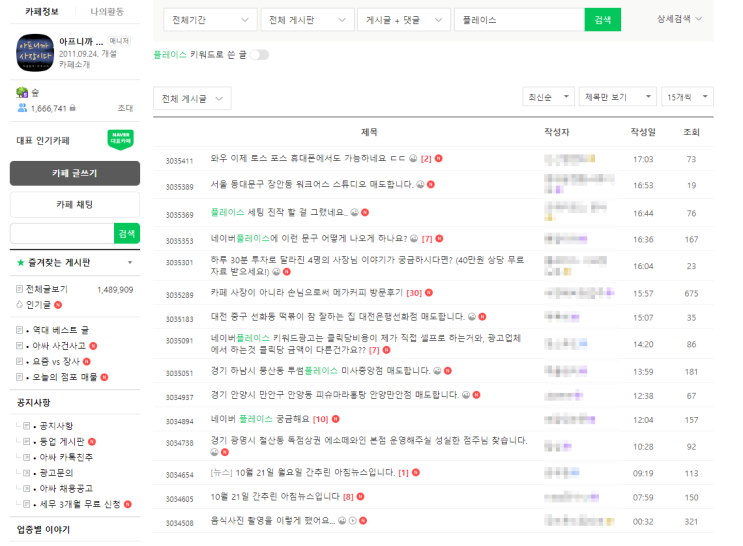Click the new badge on post 3035369
743x546 pixels.
point(365,212)
